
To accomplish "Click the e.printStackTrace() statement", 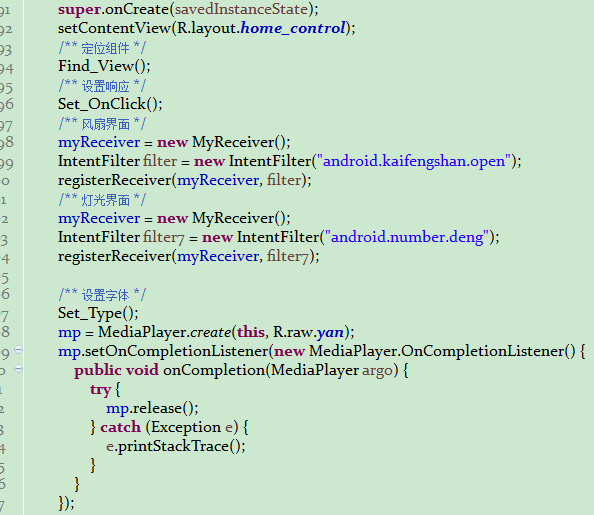I will click(176, 446).
